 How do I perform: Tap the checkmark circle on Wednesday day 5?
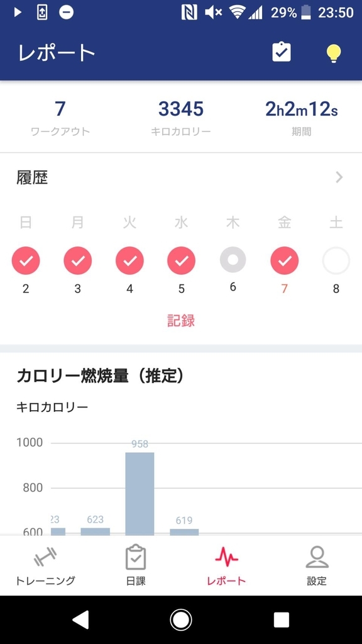pyautogui.click(x=181, y=260)
